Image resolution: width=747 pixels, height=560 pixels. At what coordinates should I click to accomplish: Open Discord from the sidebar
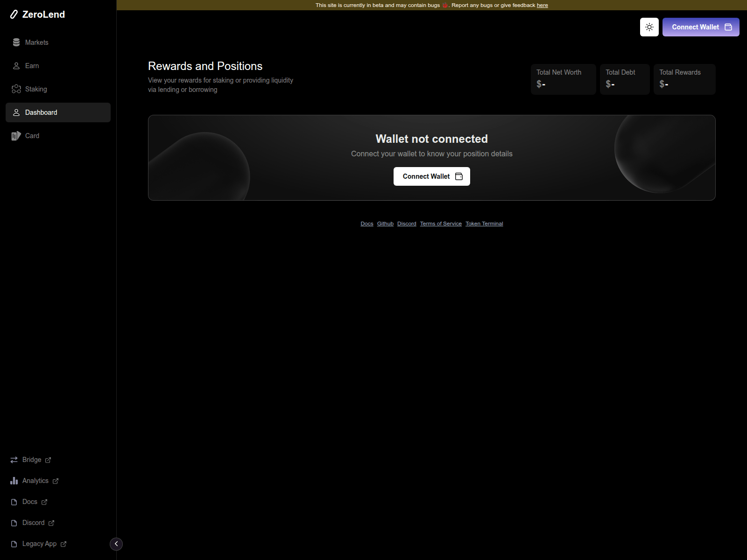coord(34,523)
